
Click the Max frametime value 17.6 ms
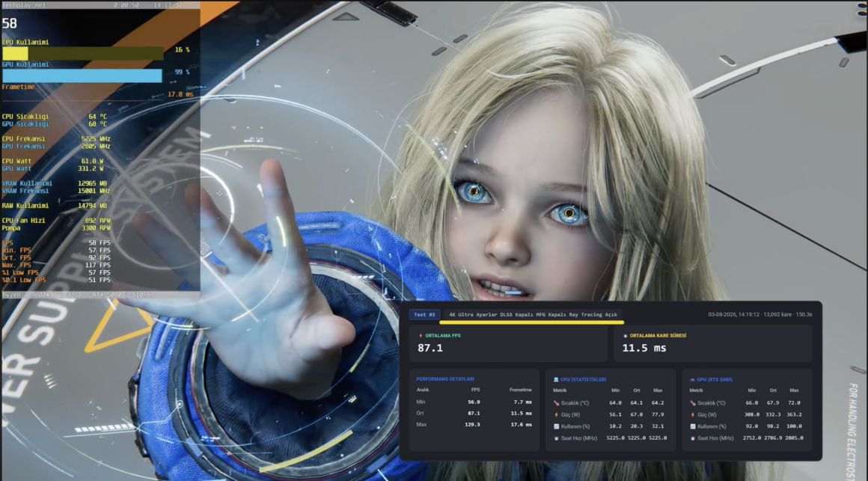pos(521,425)
